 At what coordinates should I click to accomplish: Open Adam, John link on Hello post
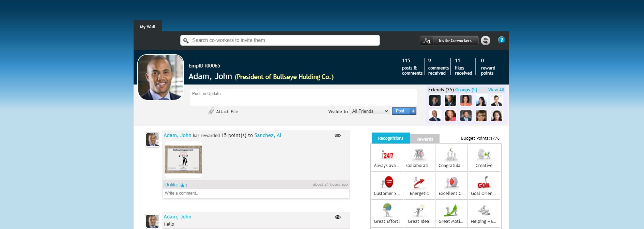[178, 217]
